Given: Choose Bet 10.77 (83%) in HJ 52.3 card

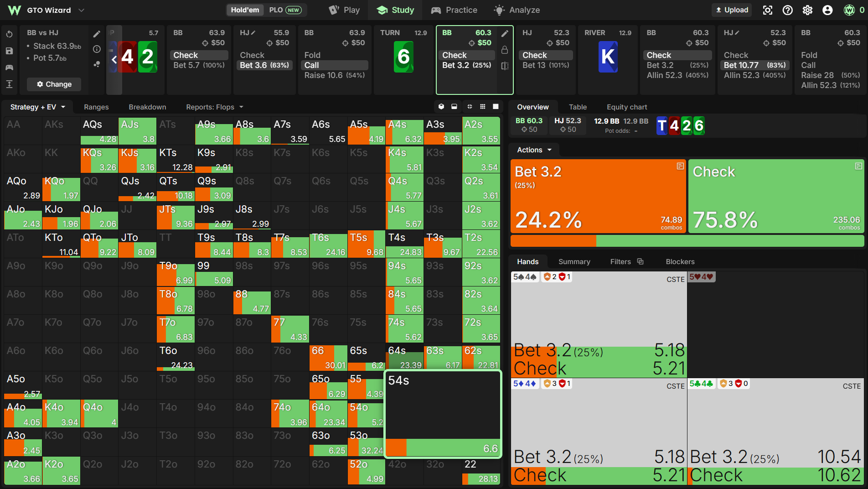Looking at the screenshot, I should [754, 65].
